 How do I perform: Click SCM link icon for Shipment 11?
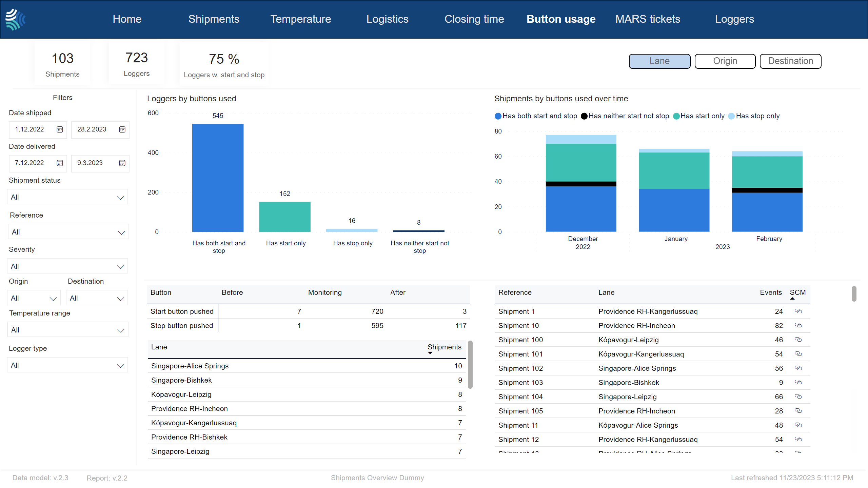click(798, 425)
